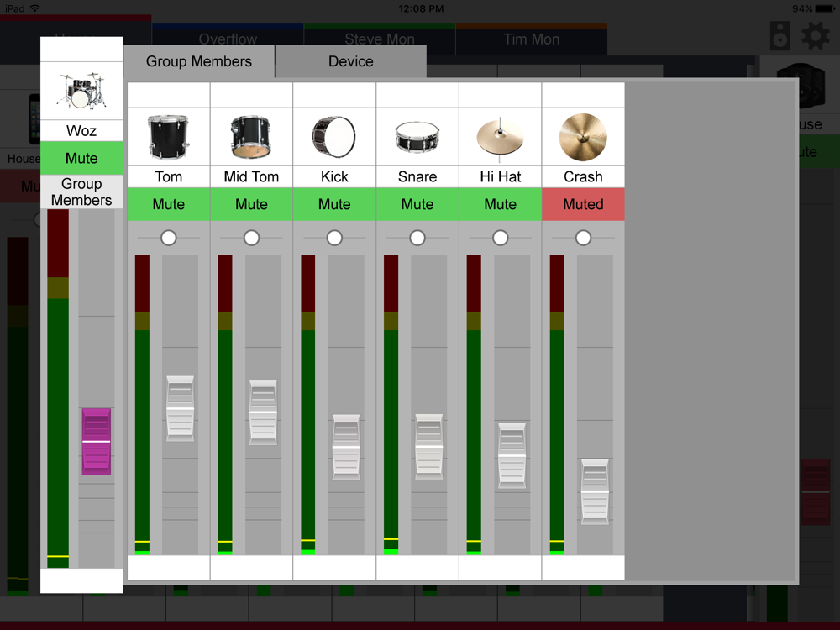Open the speaker icon beside the gear
Screen dimensions: 840x630
click(780, 36)
